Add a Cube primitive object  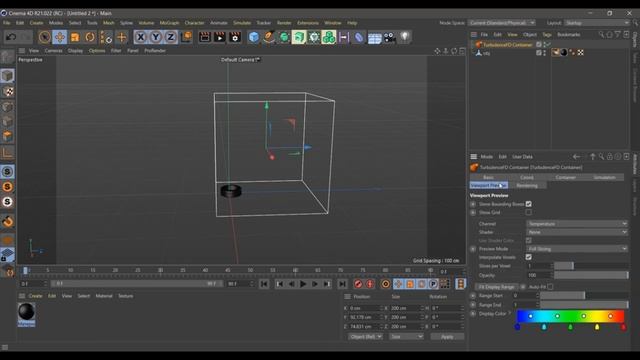254,37
